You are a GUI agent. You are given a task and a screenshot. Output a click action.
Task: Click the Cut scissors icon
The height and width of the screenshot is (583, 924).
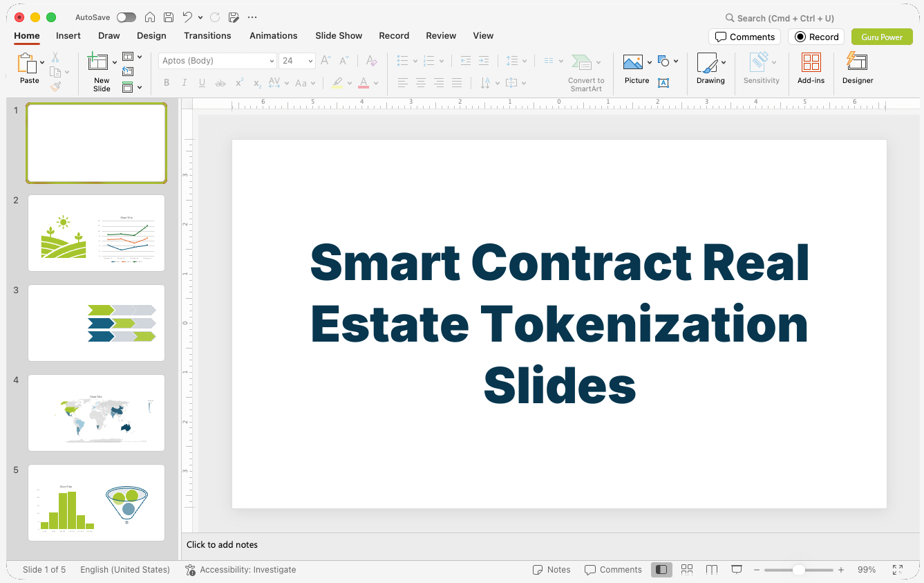(x=55, y=57)
